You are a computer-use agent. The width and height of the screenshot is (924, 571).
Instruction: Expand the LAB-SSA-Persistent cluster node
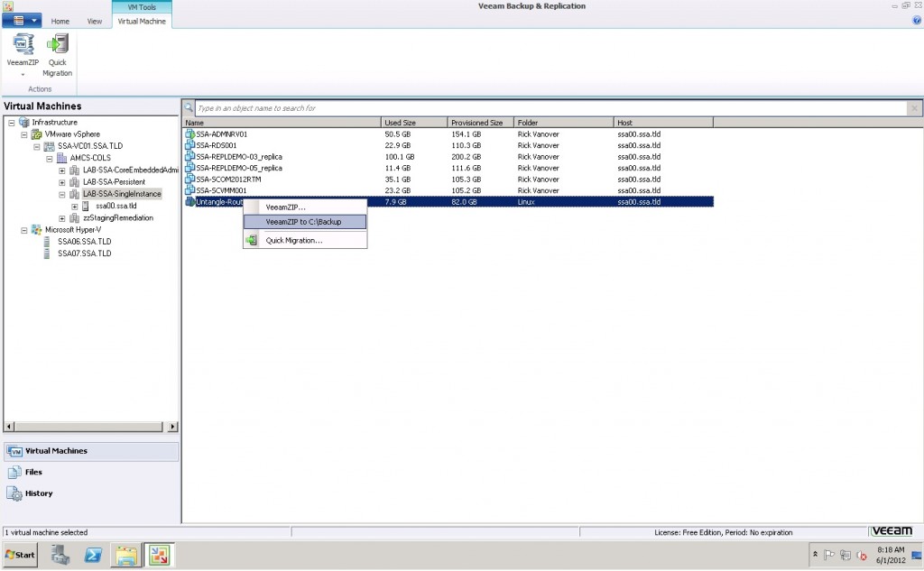[x=62, y=182]
